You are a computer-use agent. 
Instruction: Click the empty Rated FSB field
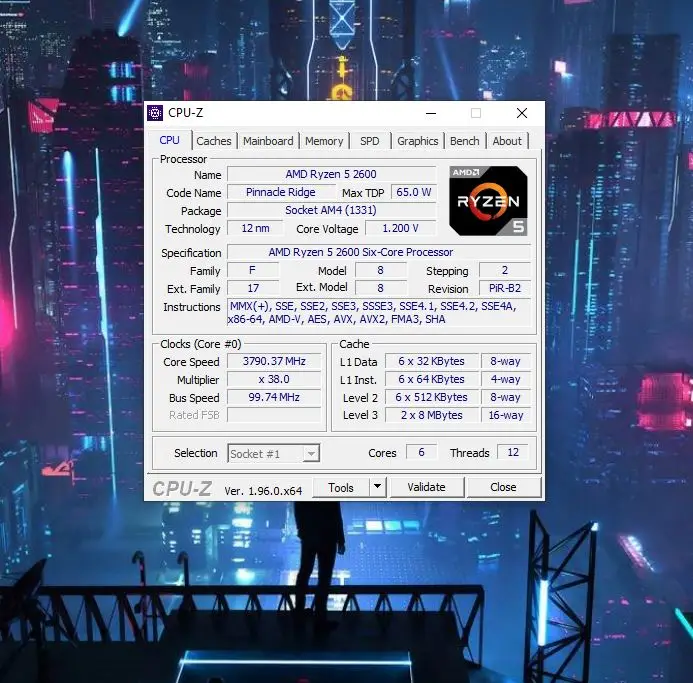(x=274, y=415)
